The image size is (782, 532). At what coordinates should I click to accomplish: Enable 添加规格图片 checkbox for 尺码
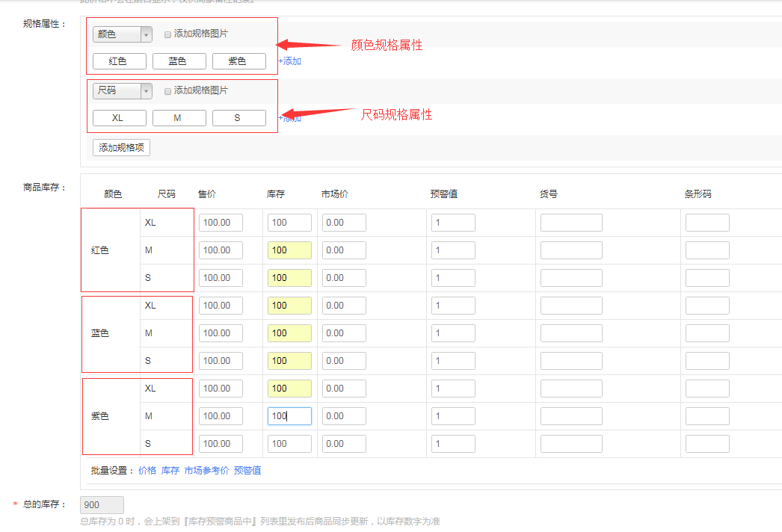coord(167,90)
